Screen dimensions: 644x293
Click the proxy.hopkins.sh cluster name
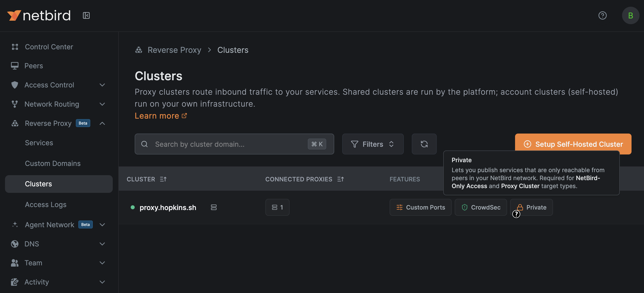168,207
